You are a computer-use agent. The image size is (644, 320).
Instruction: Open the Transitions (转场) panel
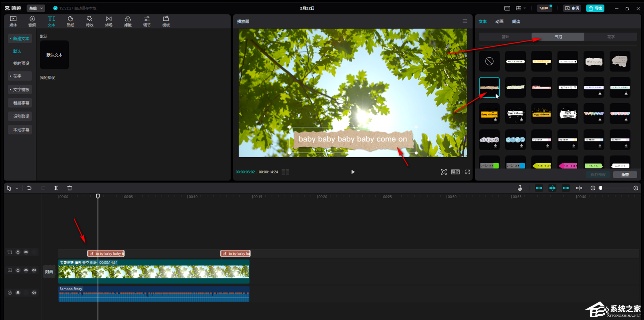tap(109, 21)
